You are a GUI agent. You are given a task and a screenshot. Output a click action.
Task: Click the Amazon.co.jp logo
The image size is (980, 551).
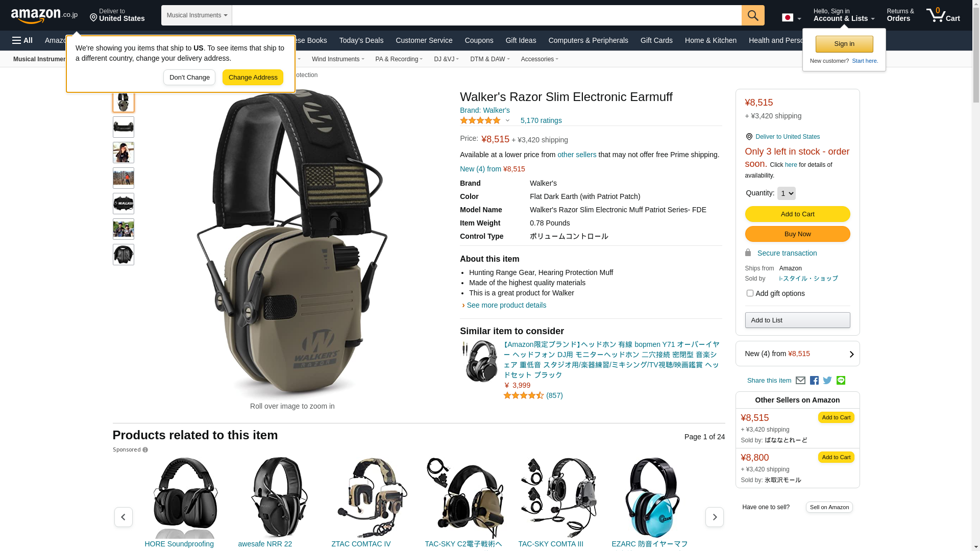tap(44, 16)
